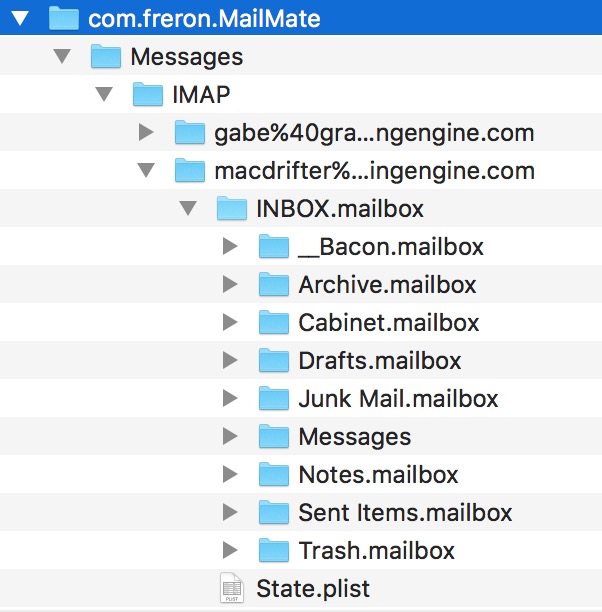Select the Trash.mailbox name
Image resolution: width=602 pixels, height=612 pixels.
coord(376,550)
